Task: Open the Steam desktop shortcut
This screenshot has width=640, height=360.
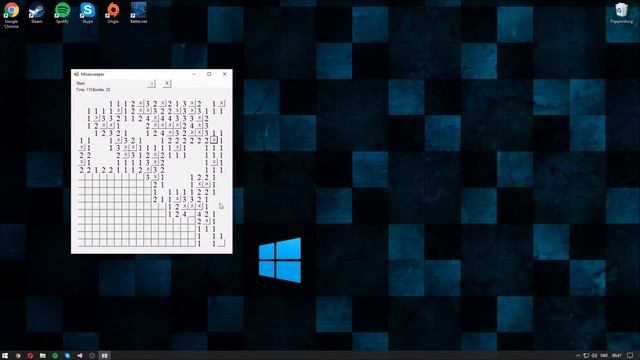Action: coord(37,13)
